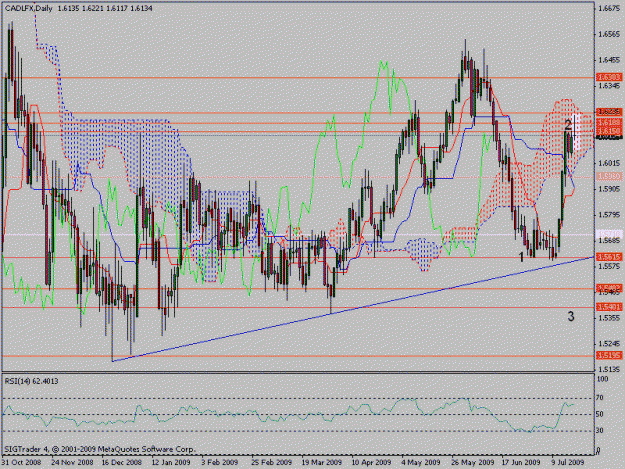Select the horizontal line at 1.5195
This screenshot has width=625, height=469.
(x=298, y=356)
